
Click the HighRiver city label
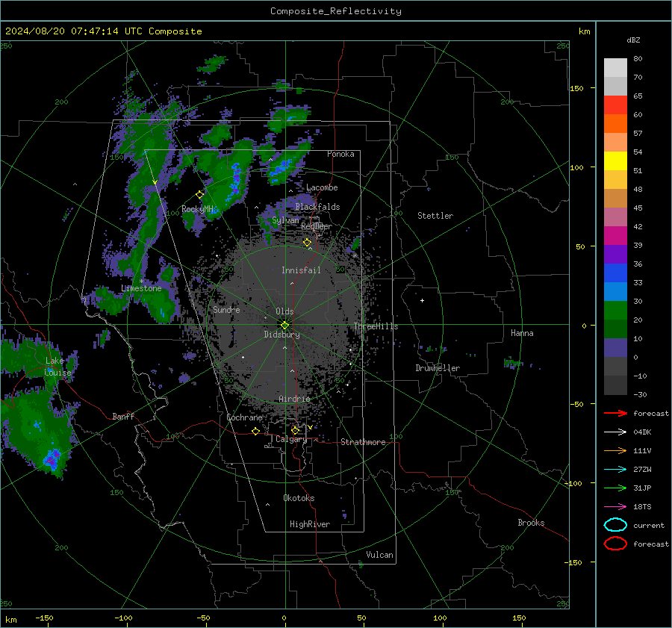(310, 524)
